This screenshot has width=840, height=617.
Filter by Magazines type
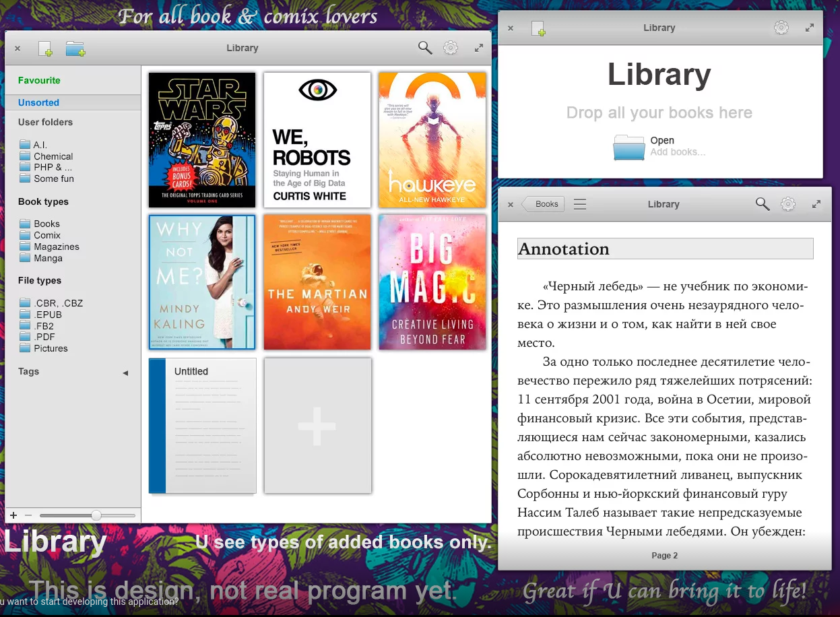tap(49, 247)
